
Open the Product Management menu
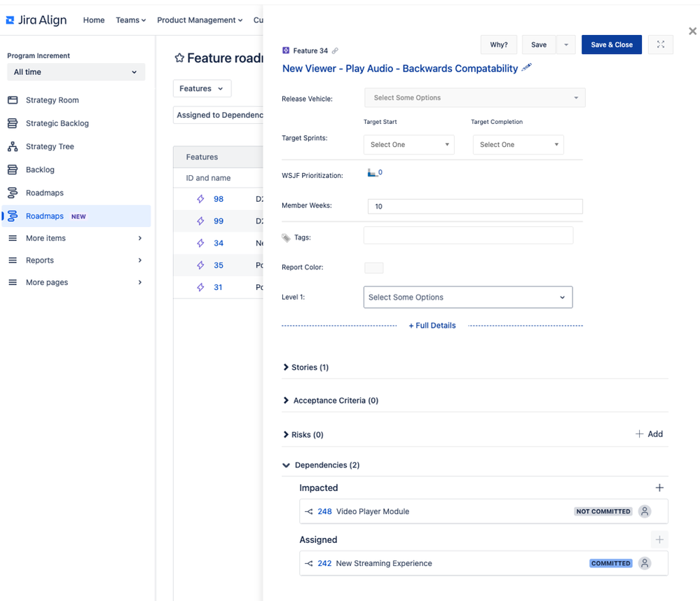click(200, 20)
